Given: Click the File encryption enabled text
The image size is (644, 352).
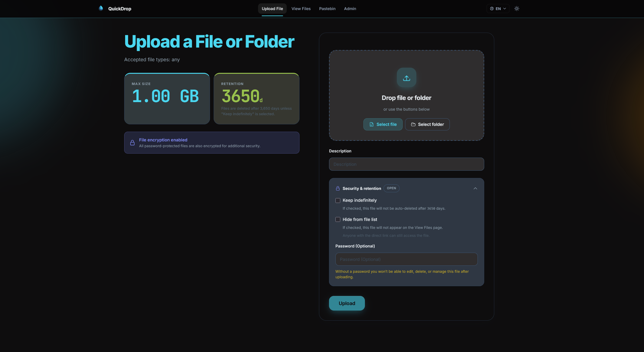Looking at the screenshot, I should 163,140.
